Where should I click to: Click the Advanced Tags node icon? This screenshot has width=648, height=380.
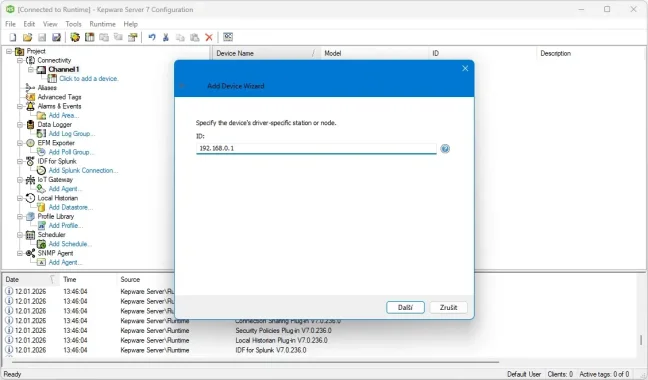(x=31, y=97)
